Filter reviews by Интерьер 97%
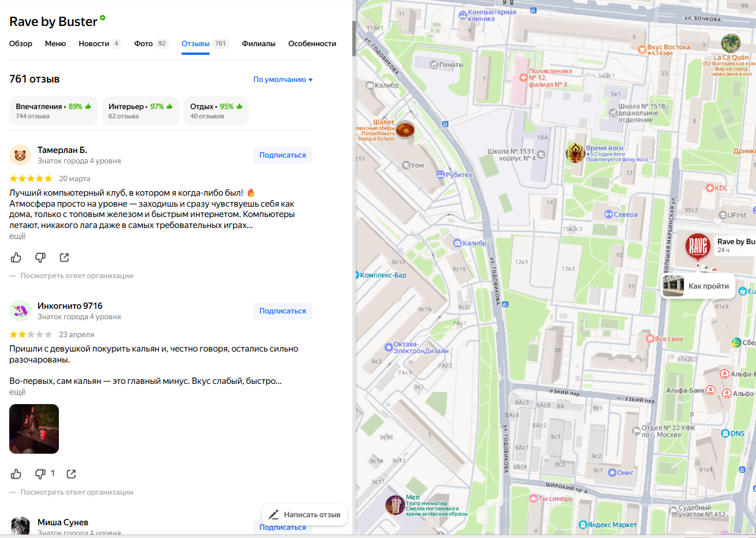The height and width of the screenshot is (538, 756). [x=140, y=111]
